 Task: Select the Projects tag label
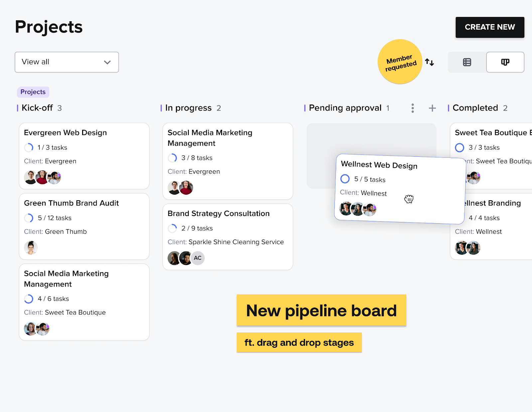[33, 92]
